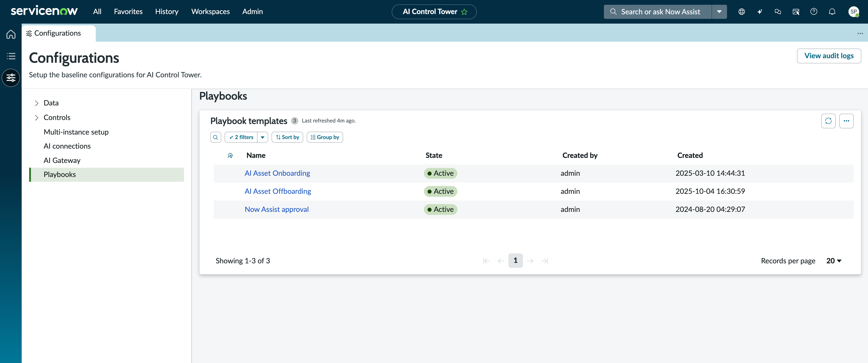Change Records per page from 20

point(834,261)
